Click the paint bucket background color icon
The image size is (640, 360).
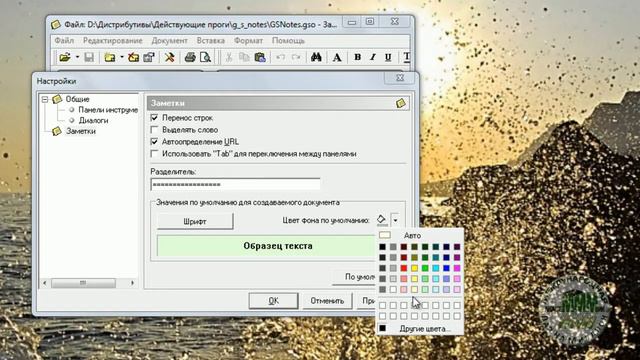point(381,220)
